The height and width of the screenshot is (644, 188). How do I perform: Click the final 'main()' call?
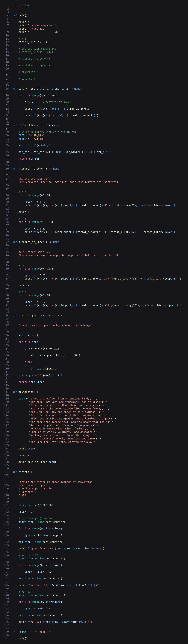pos(23,638)
